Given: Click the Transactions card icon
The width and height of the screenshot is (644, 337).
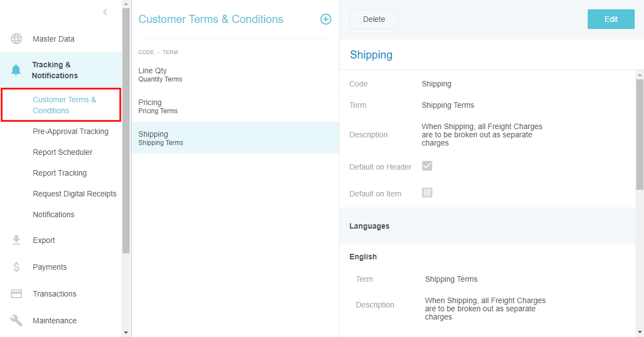Looking at the screenshot, I should coord(16,294).
